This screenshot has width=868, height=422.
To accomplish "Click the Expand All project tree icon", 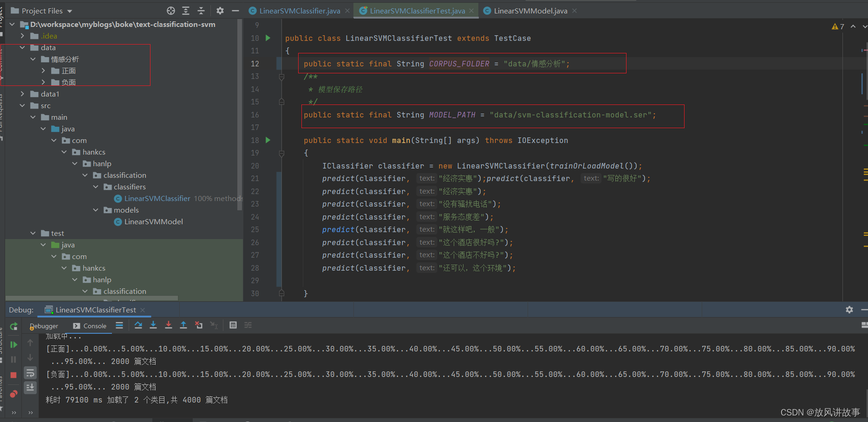I will click(x=186, y=11).
